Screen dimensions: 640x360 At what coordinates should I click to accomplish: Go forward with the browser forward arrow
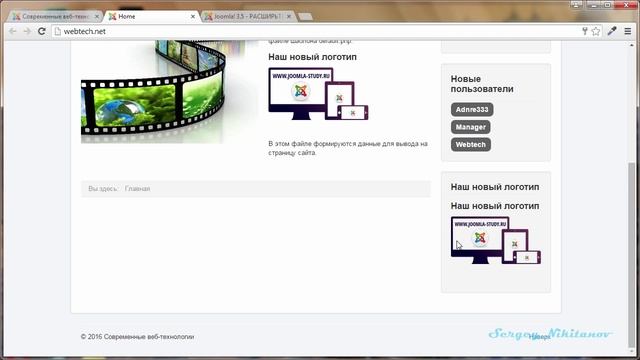click(x=27, y=31)
